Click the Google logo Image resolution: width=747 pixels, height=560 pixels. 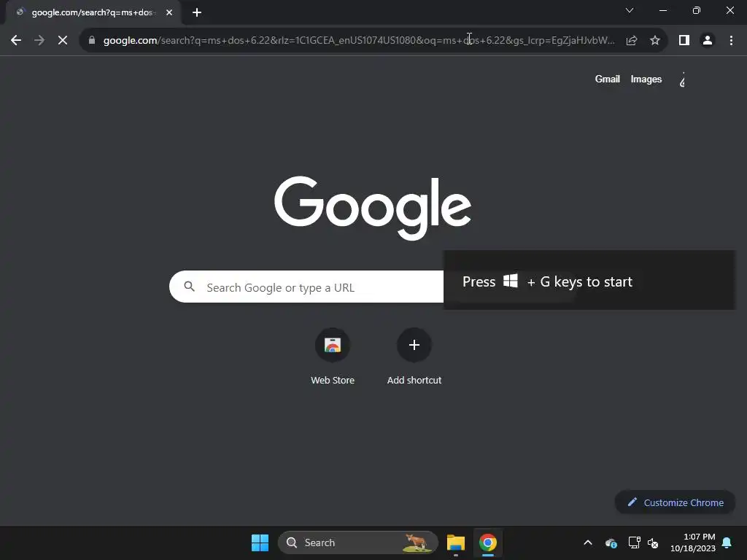tap(373, 208)
